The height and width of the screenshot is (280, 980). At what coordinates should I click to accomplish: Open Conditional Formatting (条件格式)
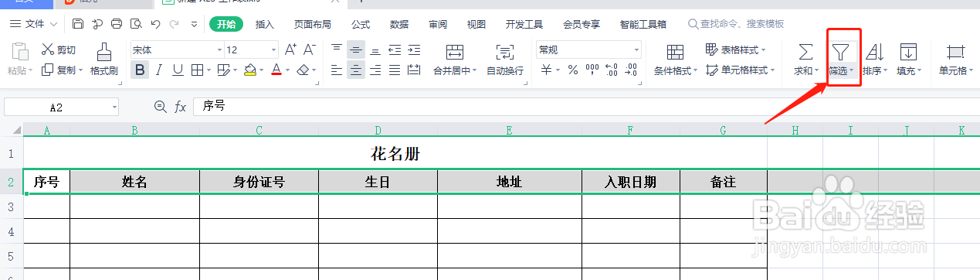coord(676,60)
